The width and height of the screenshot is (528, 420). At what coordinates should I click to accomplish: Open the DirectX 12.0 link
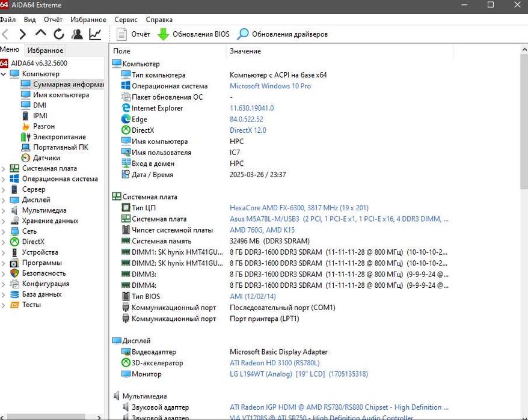[x=248, y=130]
